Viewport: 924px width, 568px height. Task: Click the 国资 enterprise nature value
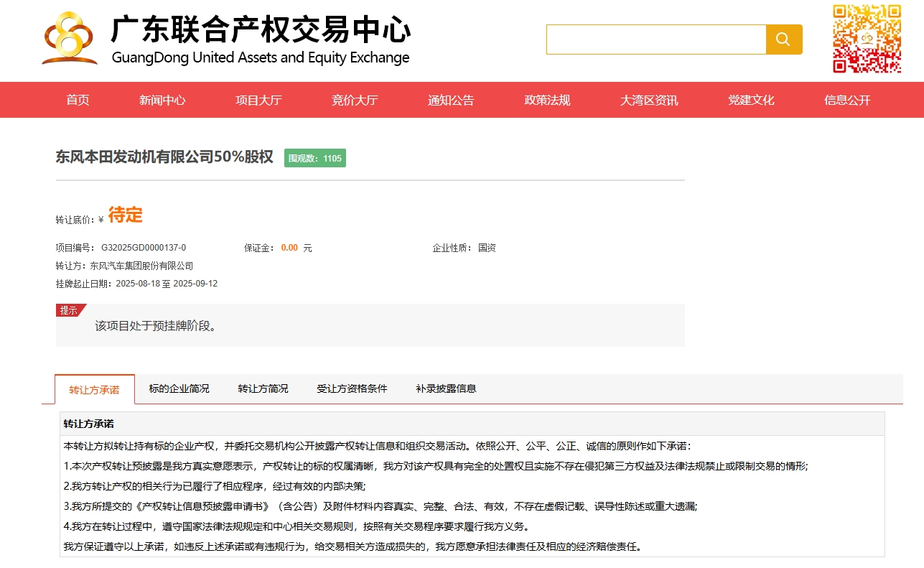(x=487, y=248)
